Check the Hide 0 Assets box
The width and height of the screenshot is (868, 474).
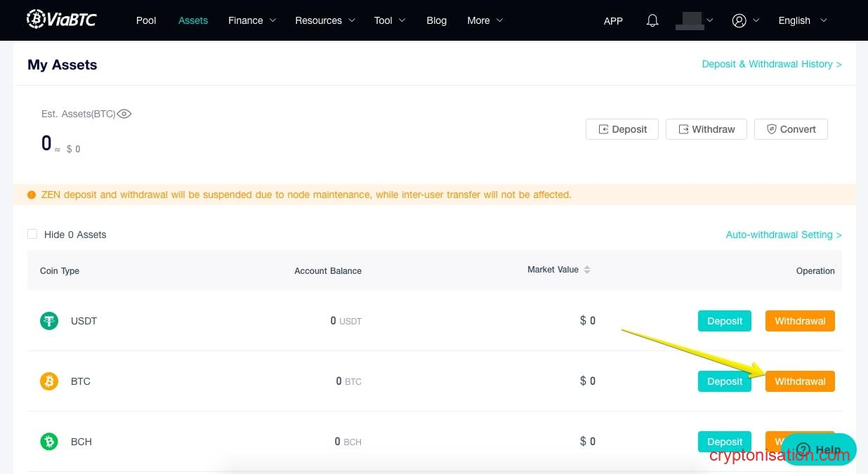pyautogui.click(x=32, y=234)
